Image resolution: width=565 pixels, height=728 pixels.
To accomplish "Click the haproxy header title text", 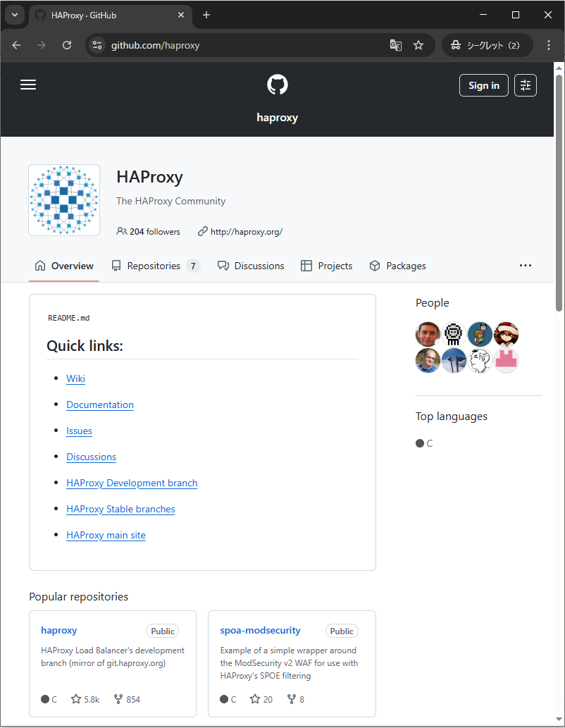I will click(x=277, y=118).
